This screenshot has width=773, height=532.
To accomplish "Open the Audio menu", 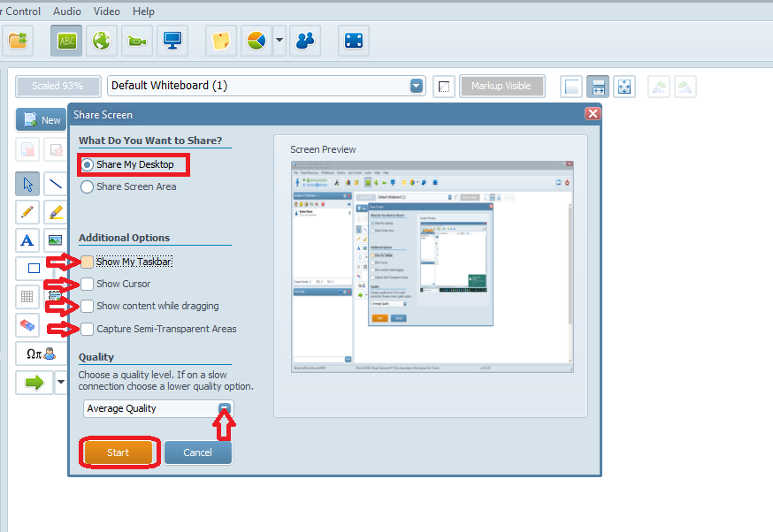I will coord(66,11).
